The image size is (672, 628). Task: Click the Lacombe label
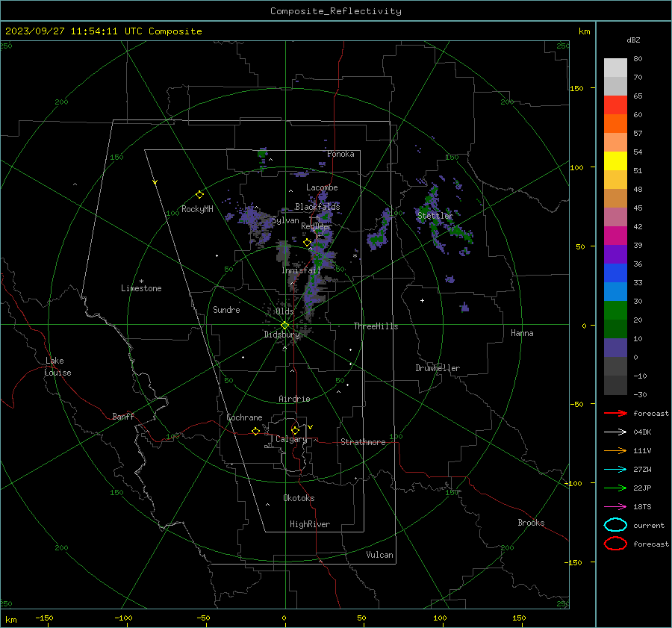coord(322,187)
